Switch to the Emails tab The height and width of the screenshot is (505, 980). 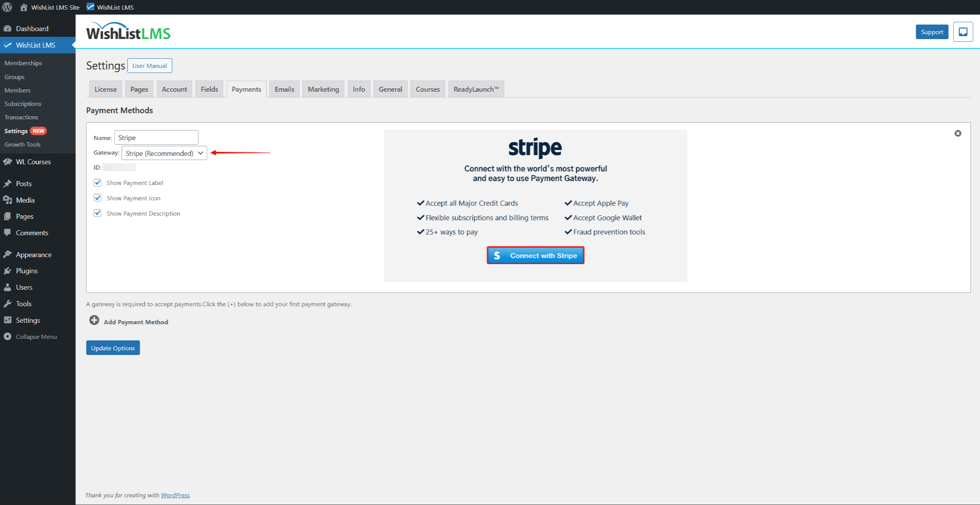tap(284, 89)
